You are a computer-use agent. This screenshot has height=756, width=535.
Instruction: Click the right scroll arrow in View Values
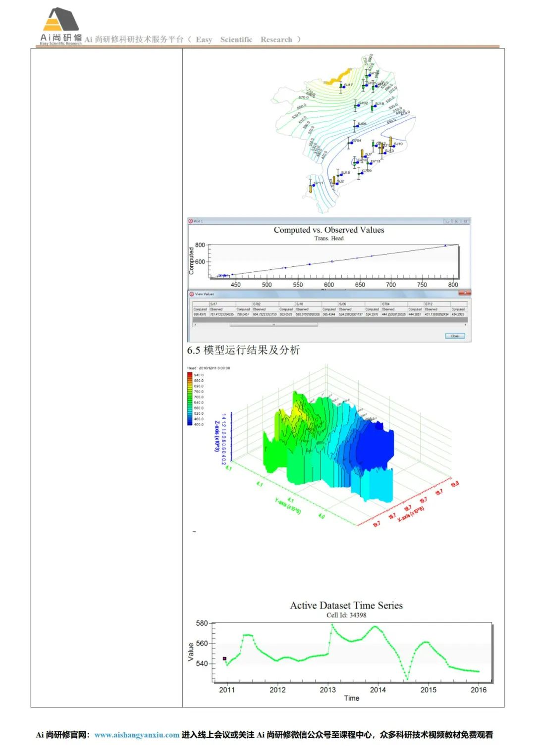click(466, 324)
